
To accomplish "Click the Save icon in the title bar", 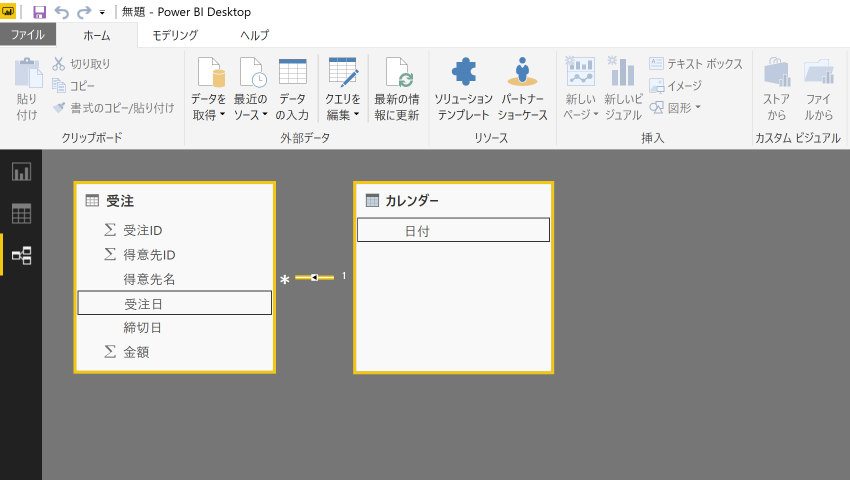I will [40, 11].
